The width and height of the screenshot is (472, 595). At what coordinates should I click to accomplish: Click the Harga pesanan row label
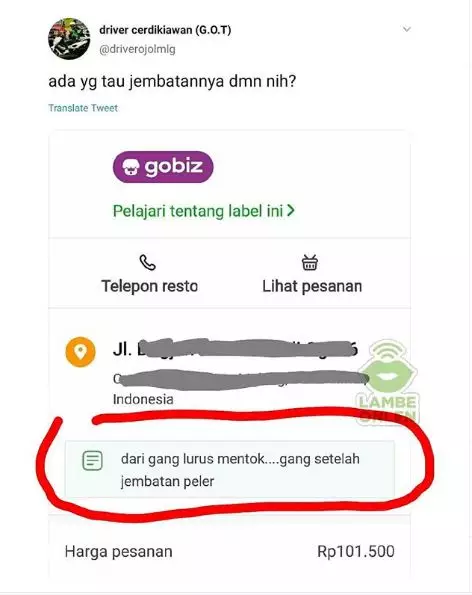[119, 552]
